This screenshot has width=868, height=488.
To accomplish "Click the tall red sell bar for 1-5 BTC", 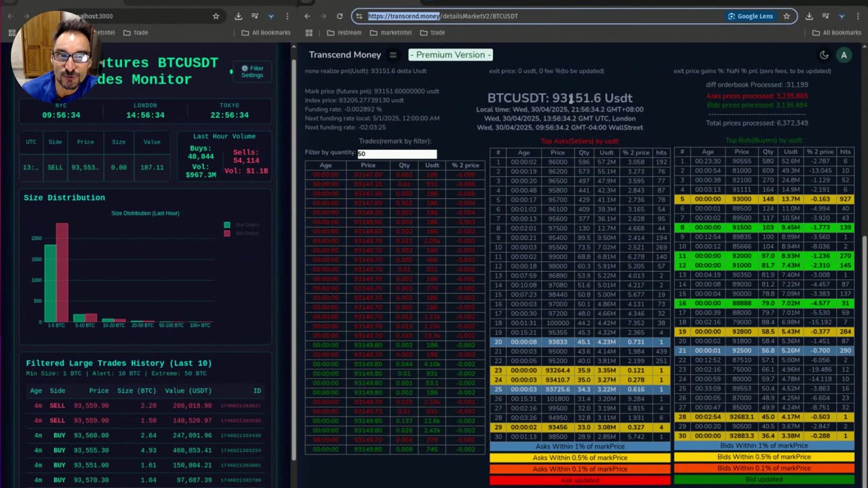I will click(x=62, y=272).
